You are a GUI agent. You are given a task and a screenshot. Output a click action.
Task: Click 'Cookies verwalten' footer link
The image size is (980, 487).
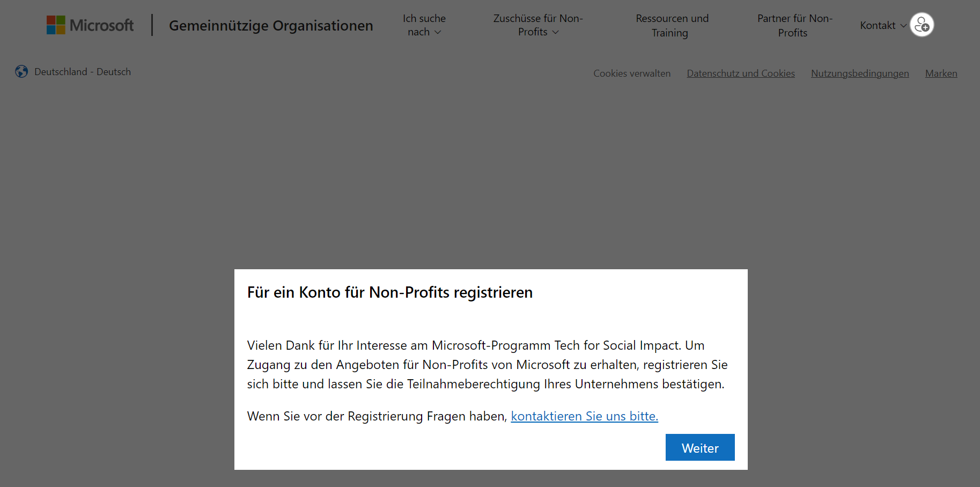click(632, 73)
